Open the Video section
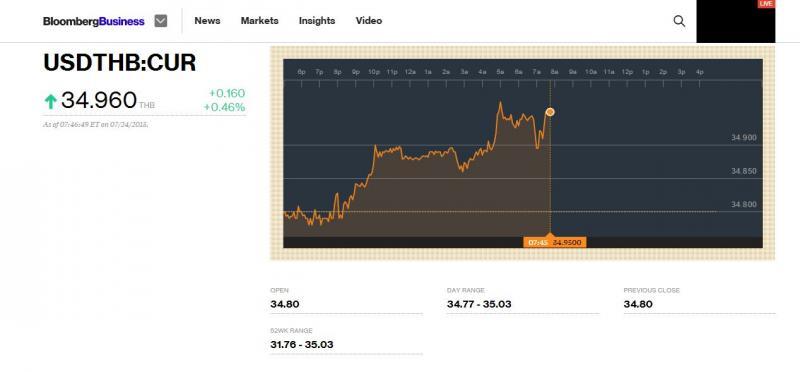The width and height of the screenshot is (800, 372). click(x=369, y=21)
